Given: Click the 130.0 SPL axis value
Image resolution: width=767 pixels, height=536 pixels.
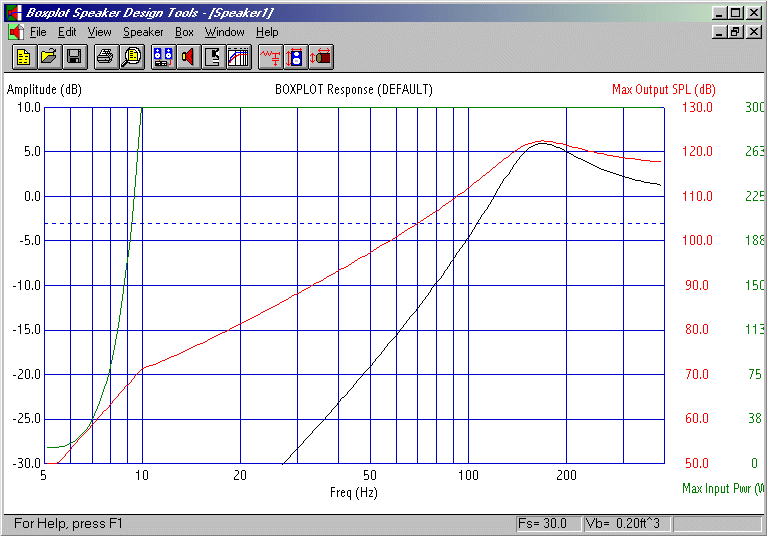Looking at the screenshot, I should (x=697, y=107).
